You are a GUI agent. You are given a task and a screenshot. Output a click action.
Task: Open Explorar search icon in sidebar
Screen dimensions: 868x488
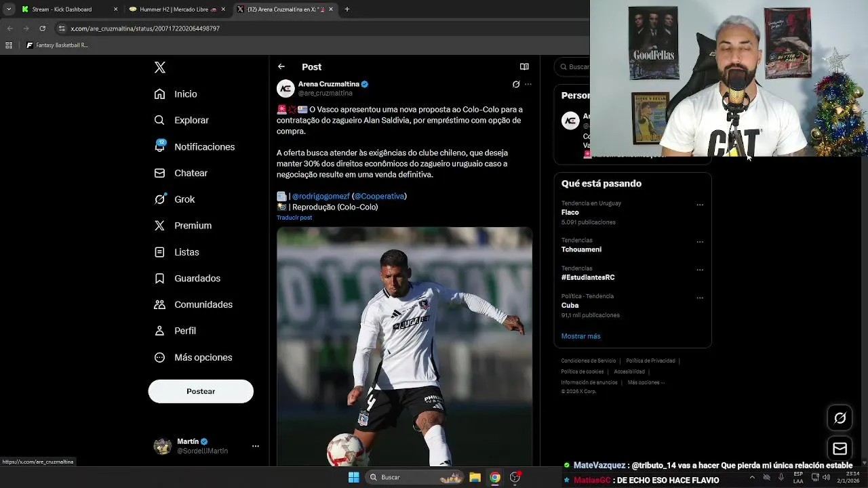[159, 120]
